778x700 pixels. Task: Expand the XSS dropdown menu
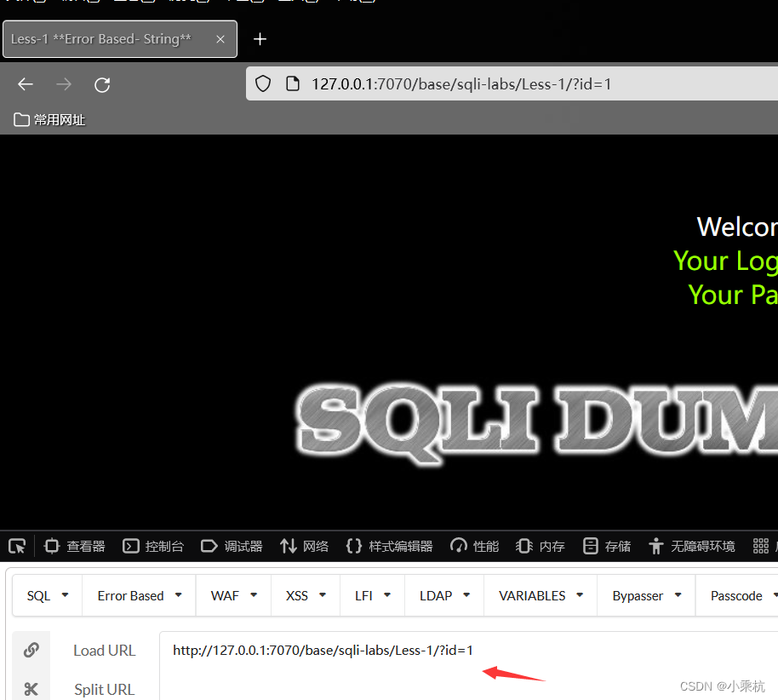pyautogui.click(x=306, y=595)
